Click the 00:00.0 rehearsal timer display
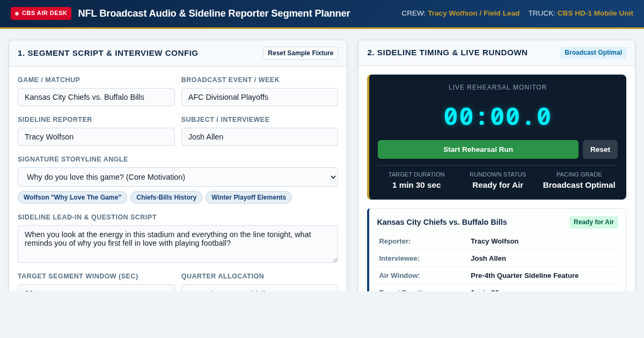The height and width of the screenshot is (338, 644). (x=497, y=116)
